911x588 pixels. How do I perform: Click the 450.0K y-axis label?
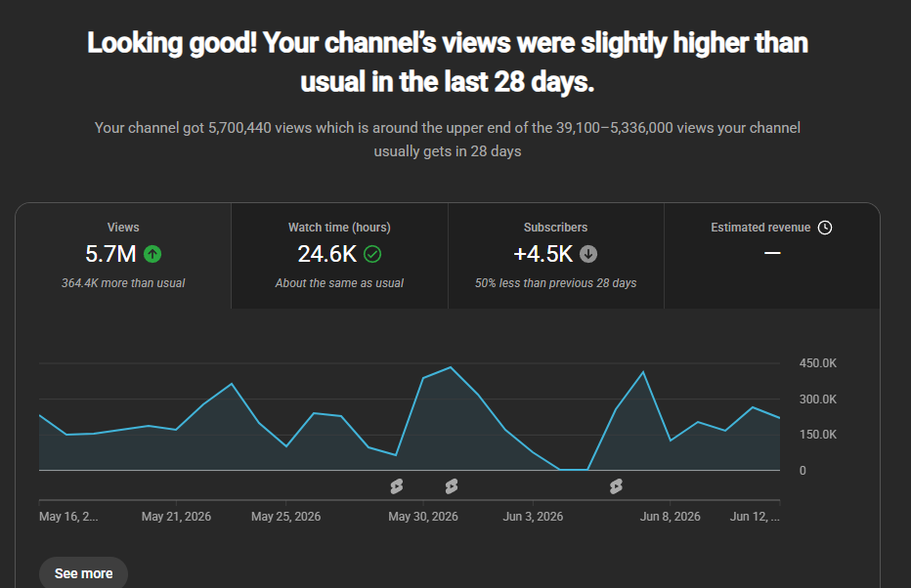818,363
